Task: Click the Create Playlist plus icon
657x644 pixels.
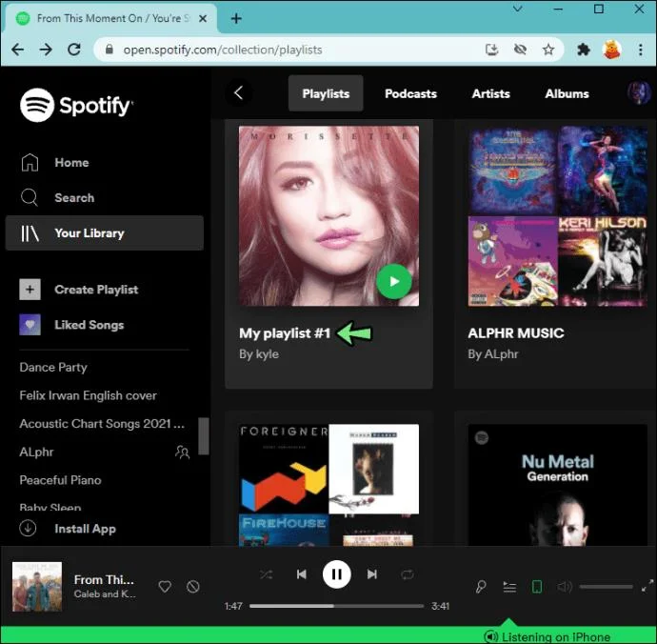Action: 30,290
